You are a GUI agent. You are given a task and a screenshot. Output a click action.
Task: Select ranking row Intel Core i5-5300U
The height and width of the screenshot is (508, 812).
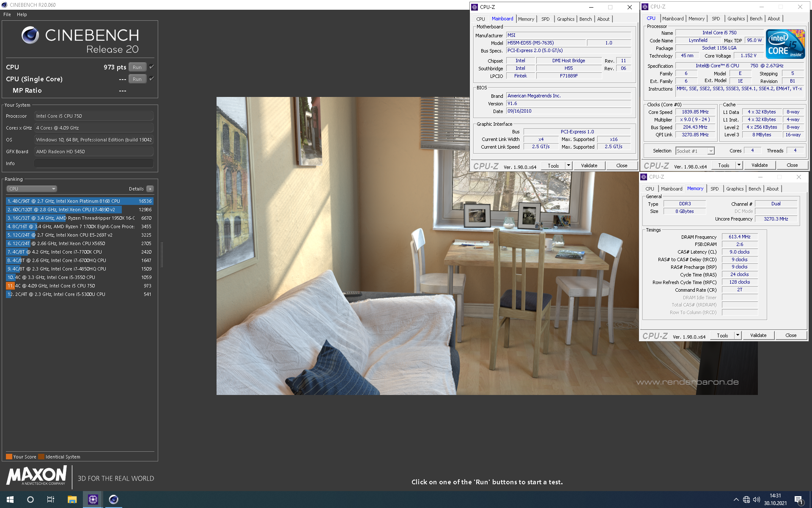tap(80, 294)
